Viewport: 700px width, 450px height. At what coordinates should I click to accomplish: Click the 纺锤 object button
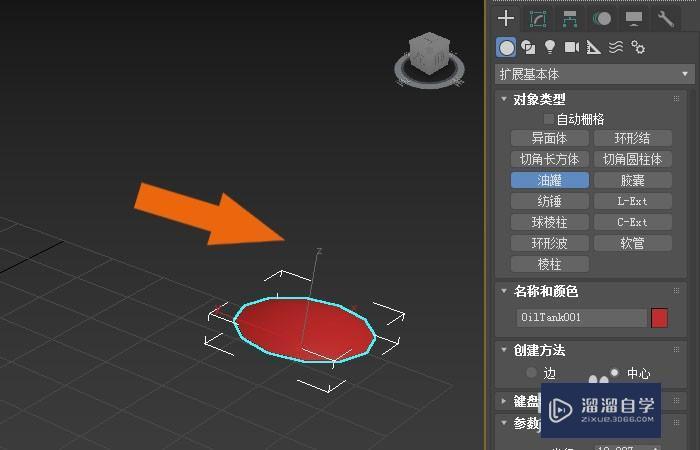pos(550,201)
